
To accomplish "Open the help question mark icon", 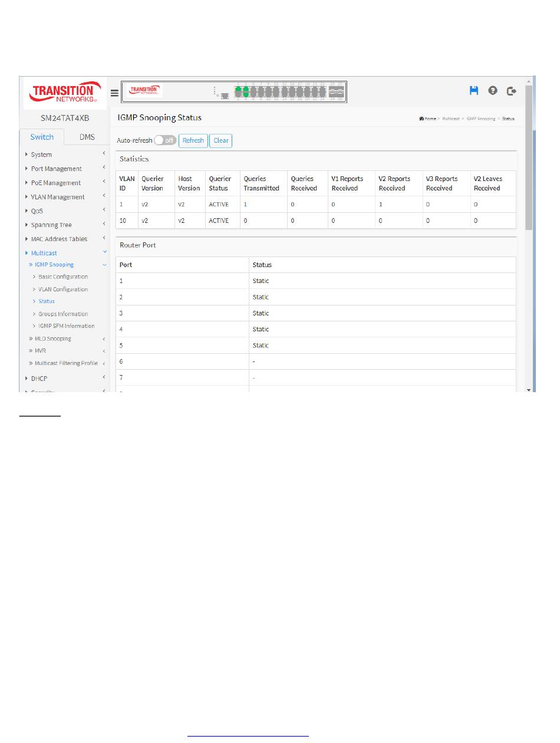I will coord(492,91).
